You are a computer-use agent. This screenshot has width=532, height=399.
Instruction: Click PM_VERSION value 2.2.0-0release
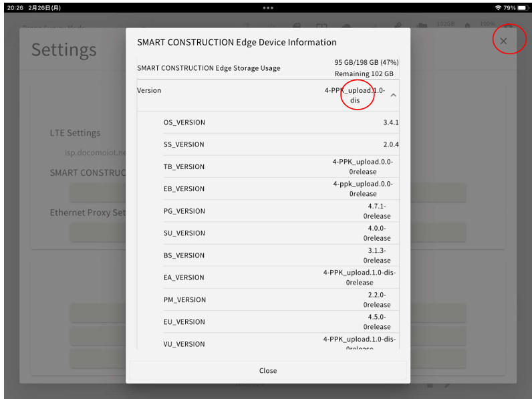[x=377, y=299]
